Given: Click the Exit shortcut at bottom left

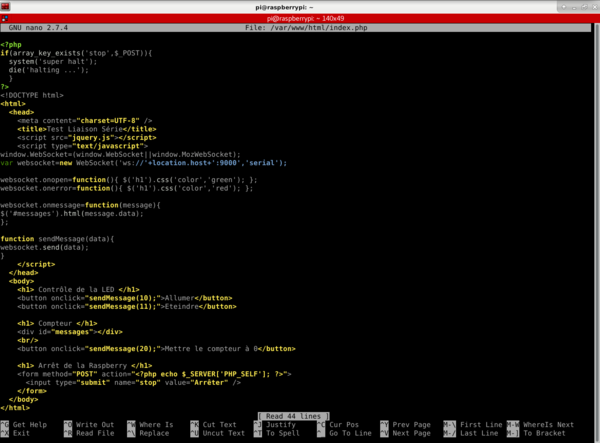Looking at the screenshot, I should pos(24,433).
